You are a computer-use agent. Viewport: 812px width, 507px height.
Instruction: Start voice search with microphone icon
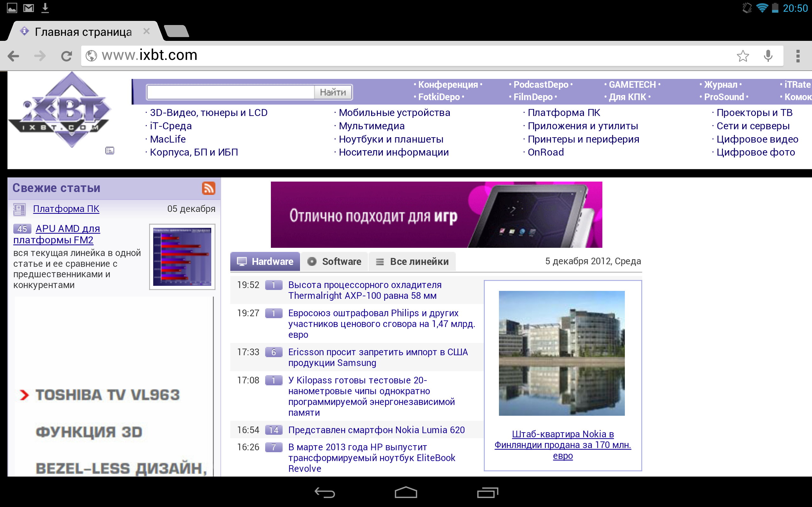tap(768, 56)
